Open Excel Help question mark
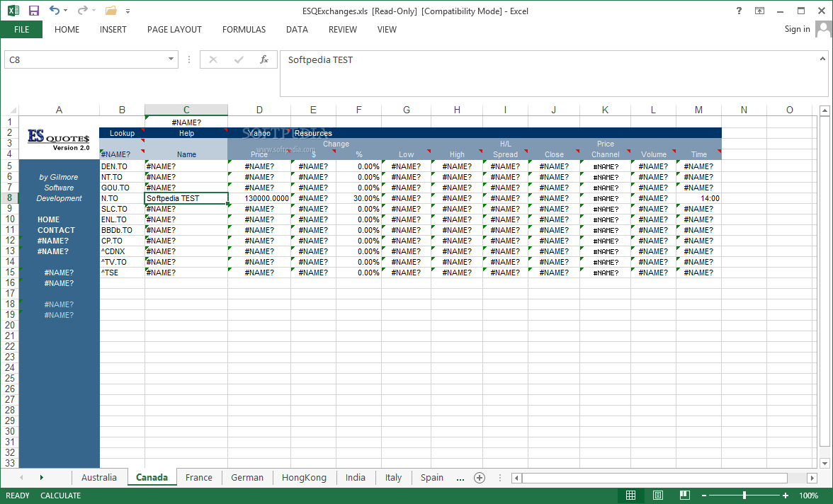 [739, 11]
